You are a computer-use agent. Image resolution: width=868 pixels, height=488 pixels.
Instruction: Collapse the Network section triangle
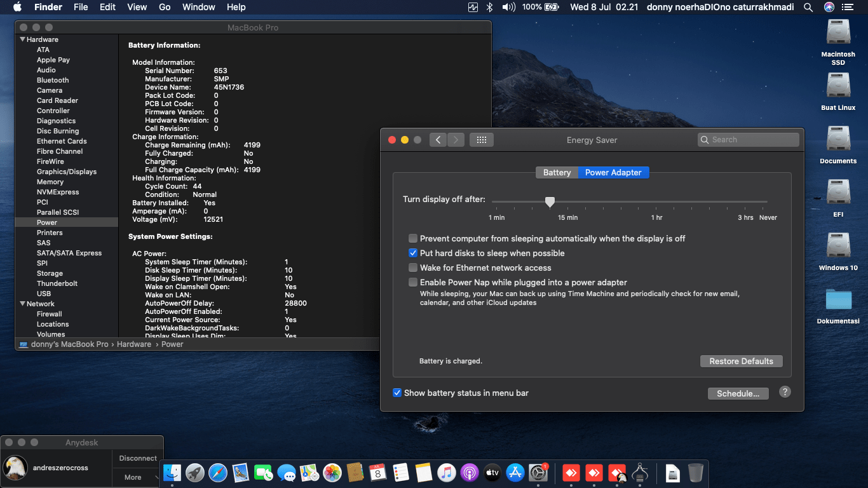23,304
